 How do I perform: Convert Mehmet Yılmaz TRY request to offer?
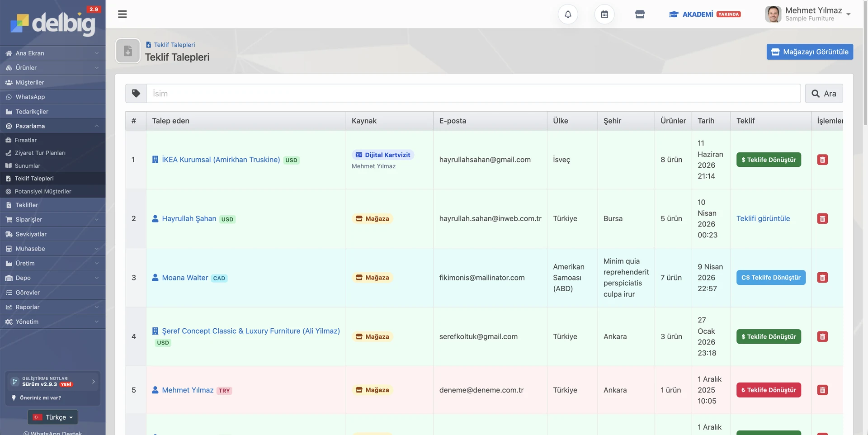769,390
